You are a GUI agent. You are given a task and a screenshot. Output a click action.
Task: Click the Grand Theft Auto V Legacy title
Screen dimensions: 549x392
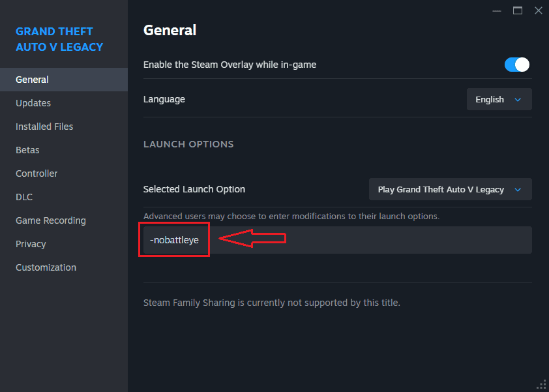(x=59, y=39)
